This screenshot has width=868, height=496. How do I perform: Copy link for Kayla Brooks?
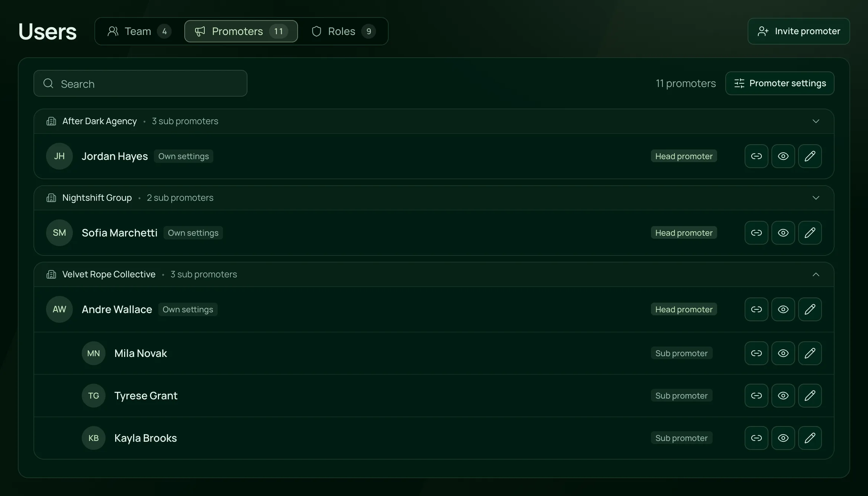[x=756, y=438]
